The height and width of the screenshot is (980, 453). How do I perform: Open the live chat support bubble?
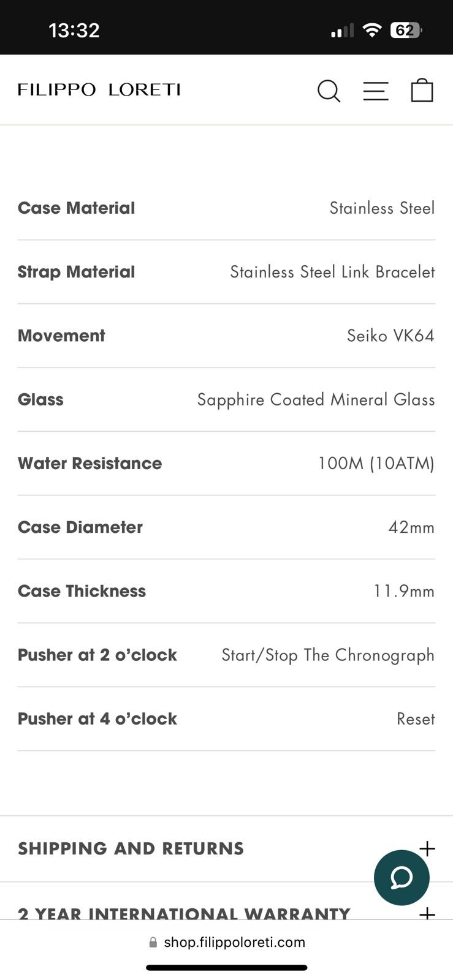click(x=402, y=877)
